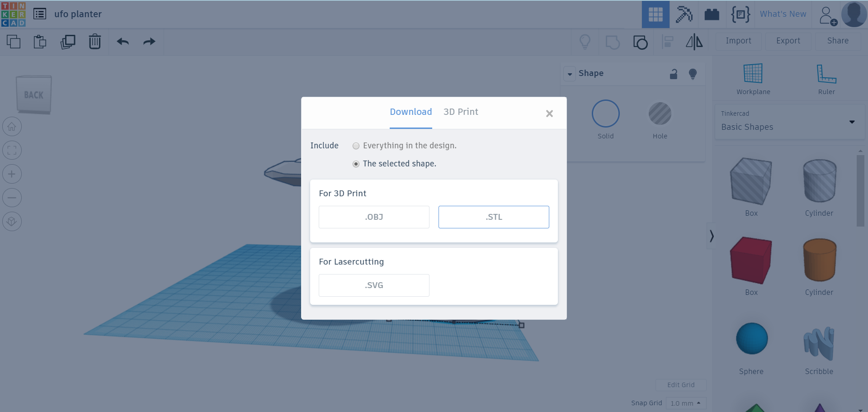The height and width of the screenshot is (412, 868).
Task: Collapse the shapes side panel chevron
Action: tap(712, 236)
